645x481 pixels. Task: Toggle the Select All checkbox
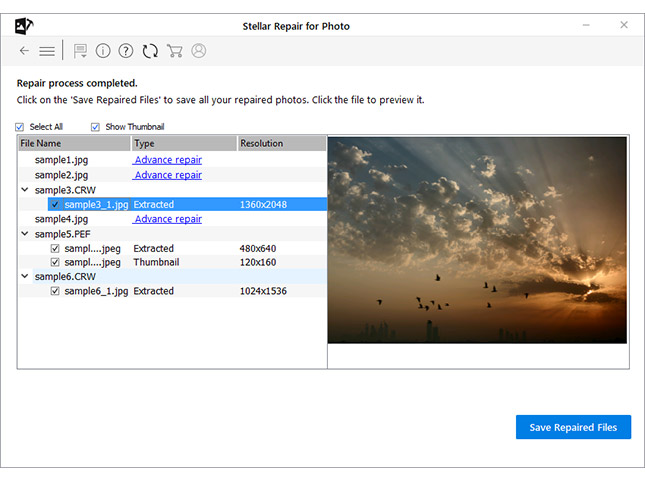coord(20,127)
